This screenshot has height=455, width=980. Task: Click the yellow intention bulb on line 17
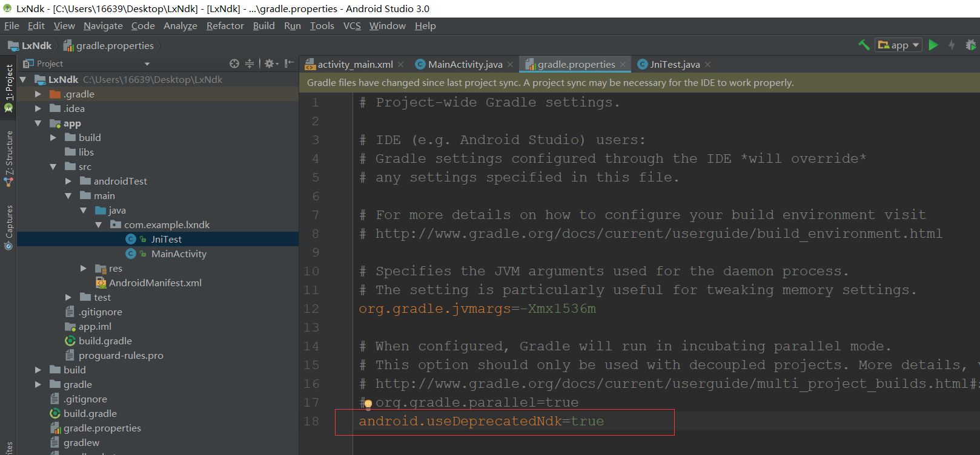click(368, 404)
